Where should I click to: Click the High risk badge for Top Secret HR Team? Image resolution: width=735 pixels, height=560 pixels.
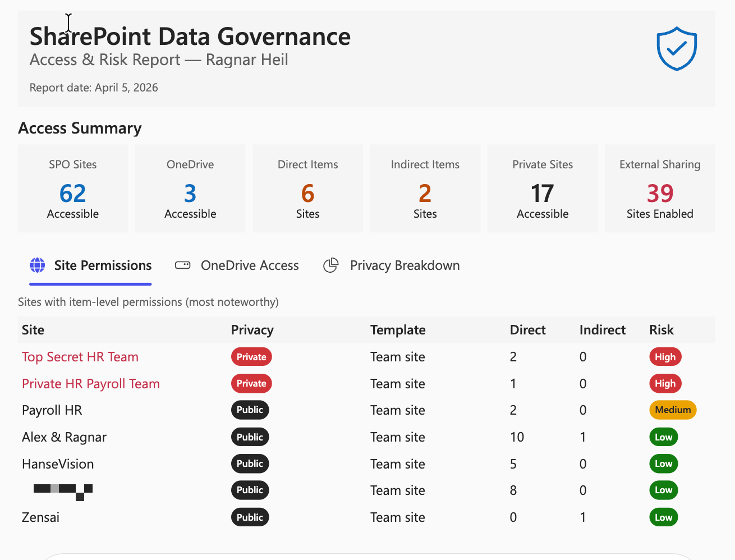point(665,356)
